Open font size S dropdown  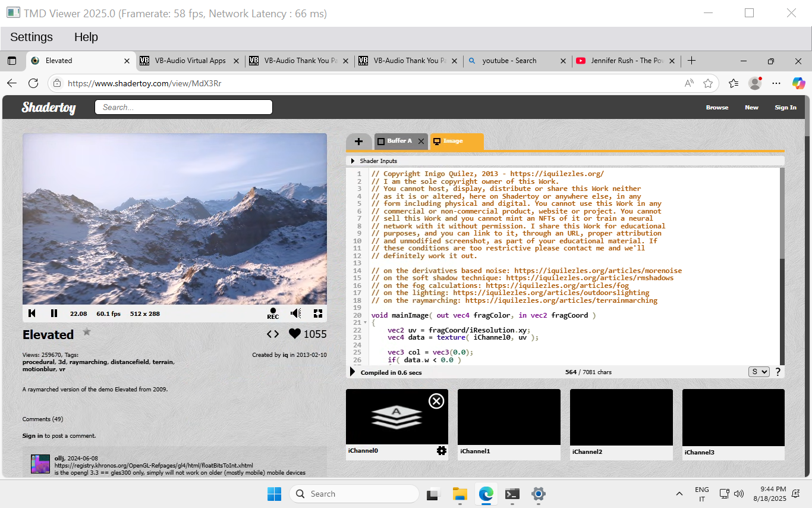759,372
